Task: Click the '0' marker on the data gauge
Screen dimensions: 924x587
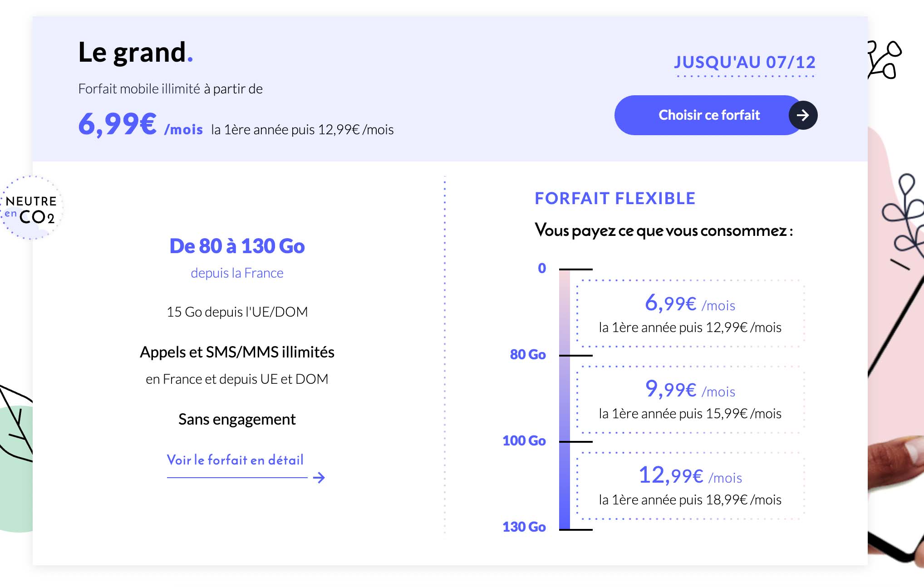Action: [x=542, y=268]
